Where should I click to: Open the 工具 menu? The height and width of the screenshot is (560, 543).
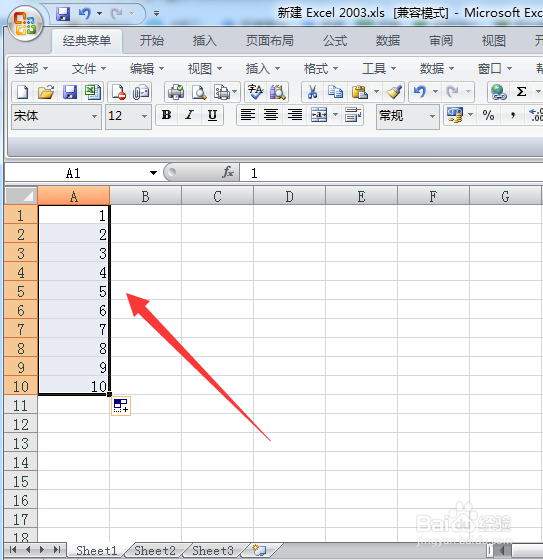click(379, 68)
